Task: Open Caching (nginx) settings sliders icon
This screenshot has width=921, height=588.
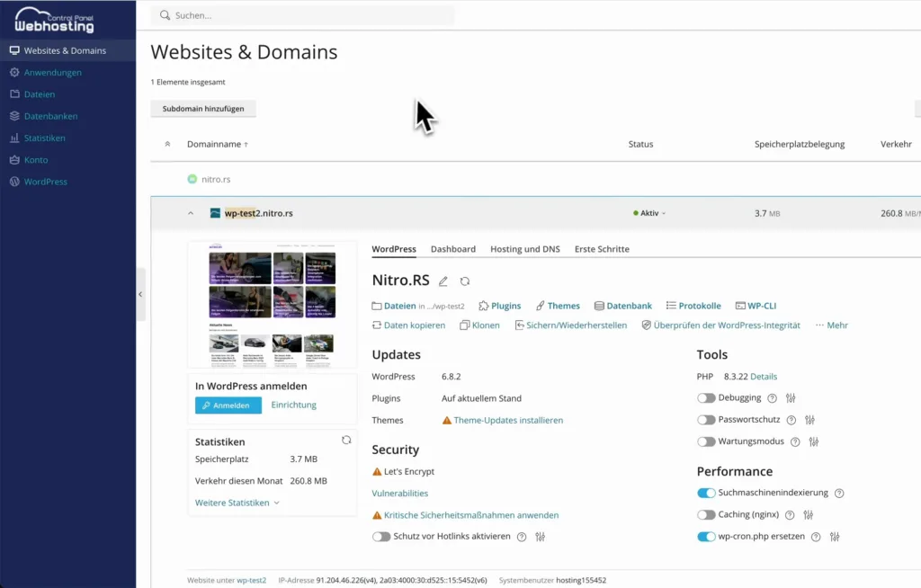Action: (809, 515)
